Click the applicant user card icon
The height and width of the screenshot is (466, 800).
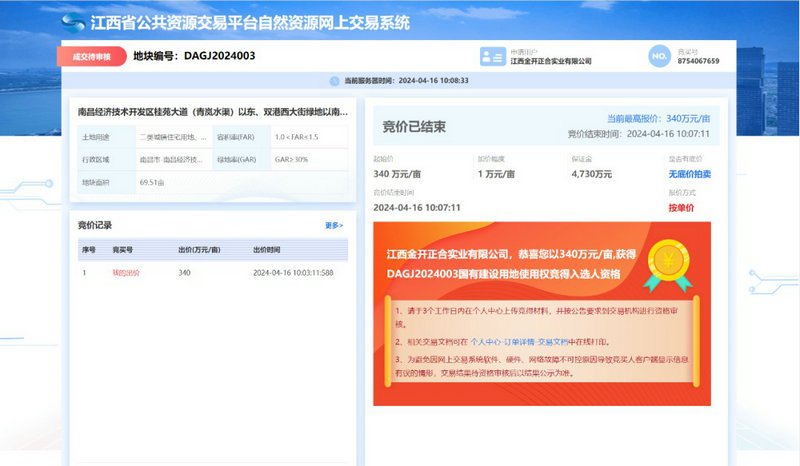click(490, 56)
